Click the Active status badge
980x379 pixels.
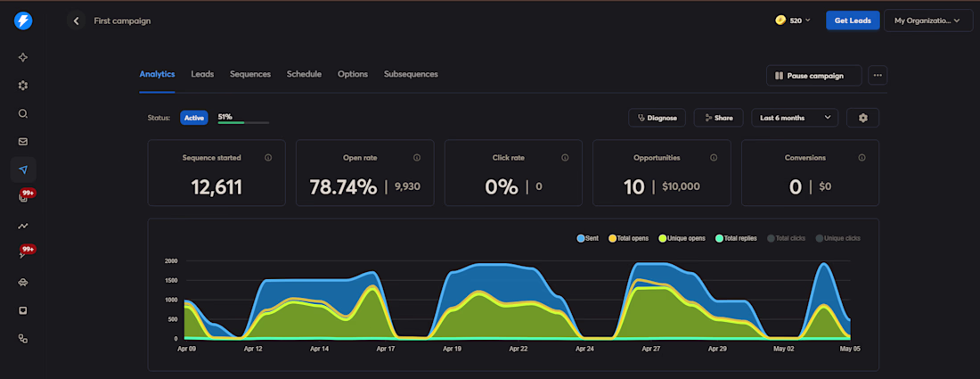193,118
